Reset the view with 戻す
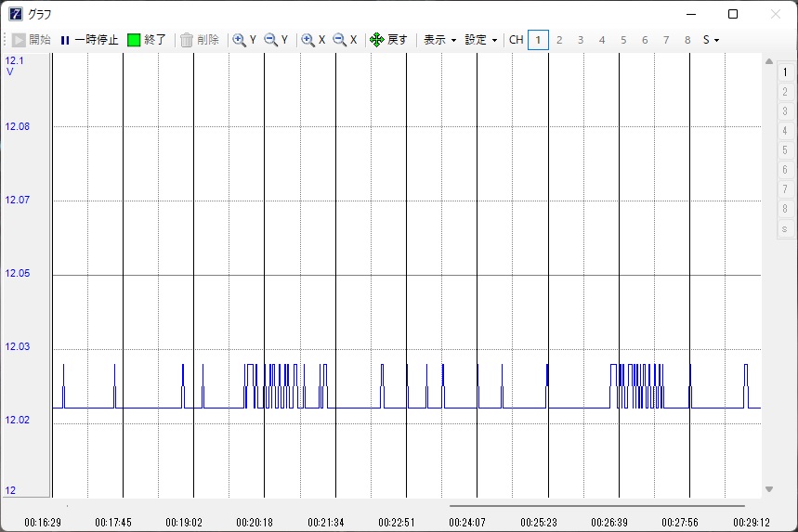The image size is (798, 532). 388,40
